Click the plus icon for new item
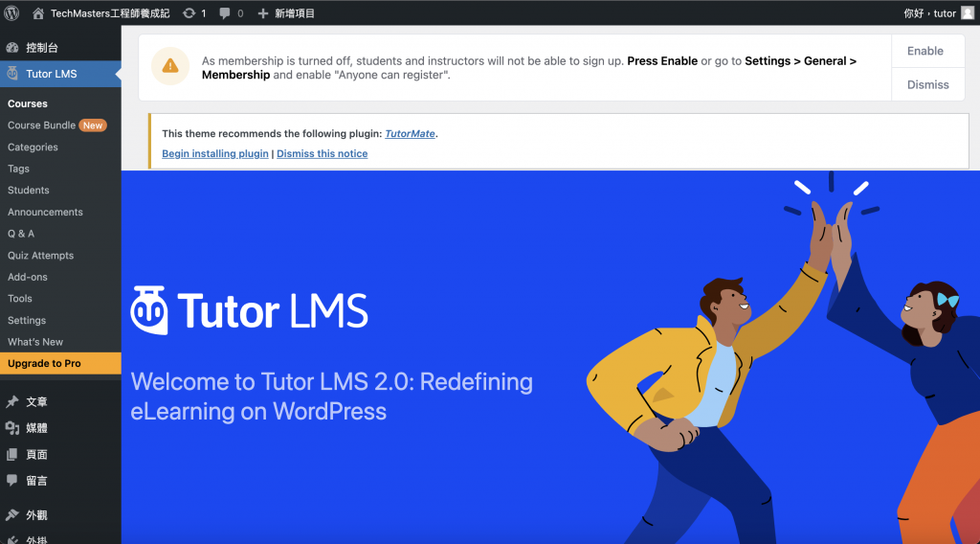 [262, 13]
